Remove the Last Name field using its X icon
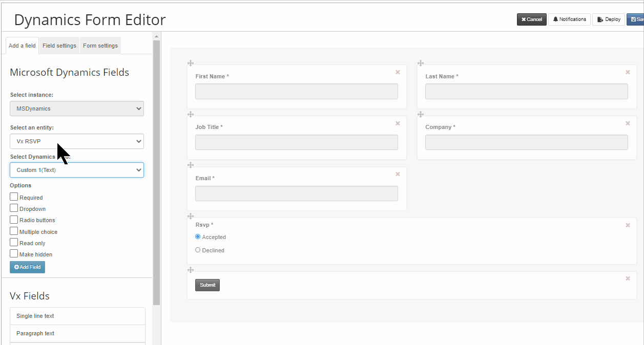 [x=628, y=72]
